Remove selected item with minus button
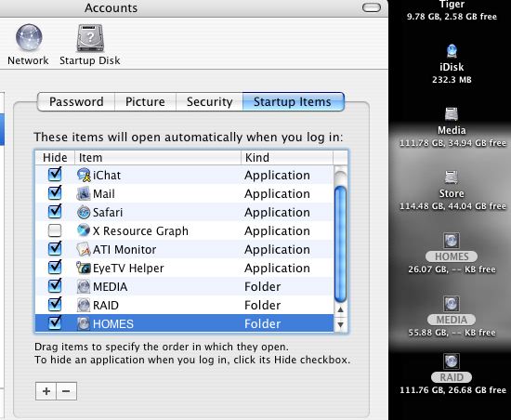The height and width of the screenshot is (420, 511). (x=67, y=391)
